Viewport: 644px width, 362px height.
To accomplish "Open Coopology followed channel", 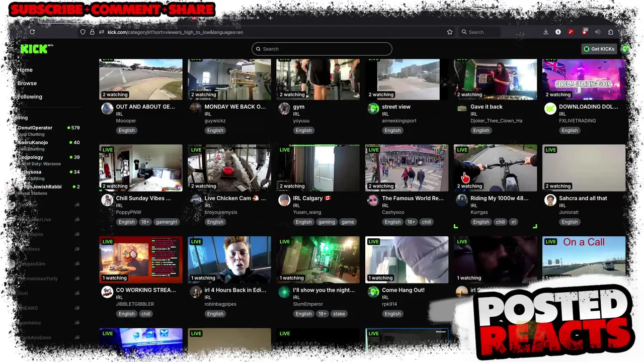I will coord(46,160).
